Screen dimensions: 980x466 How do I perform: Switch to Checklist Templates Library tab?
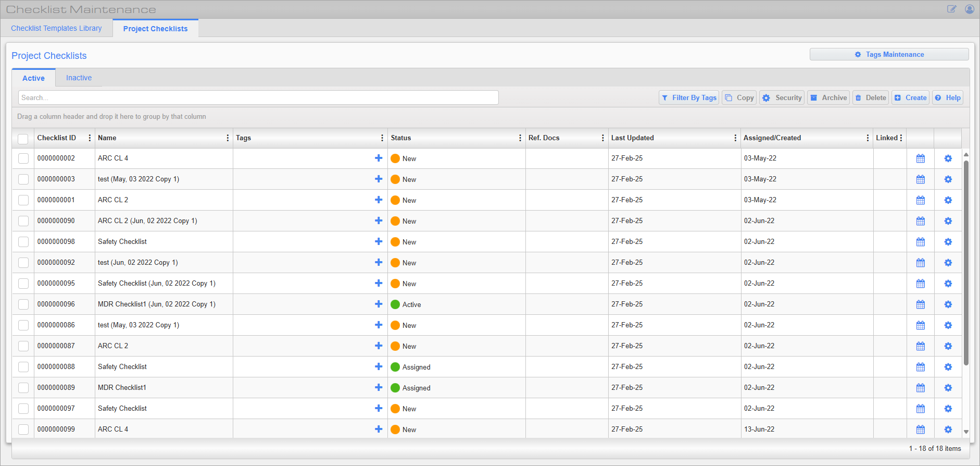56,28
